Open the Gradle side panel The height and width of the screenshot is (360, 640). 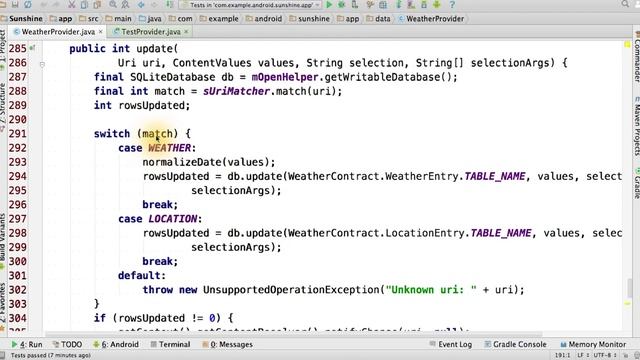tap(636, 182)
